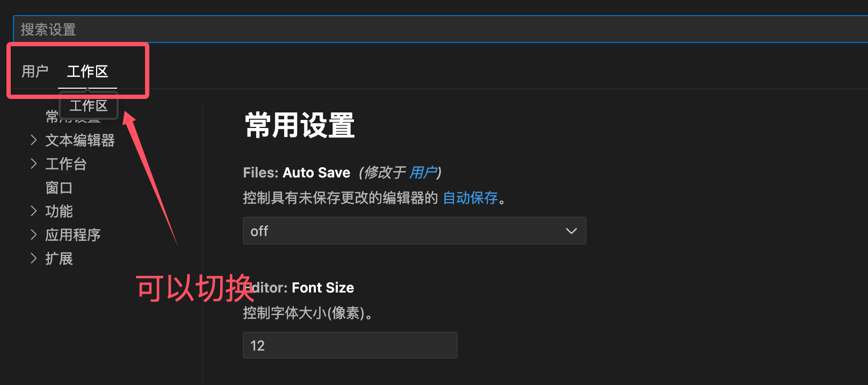Screen dimensions: 868x385
Task: Expand the 工作台 chevron arrow
Action: [x=34, y=163]
